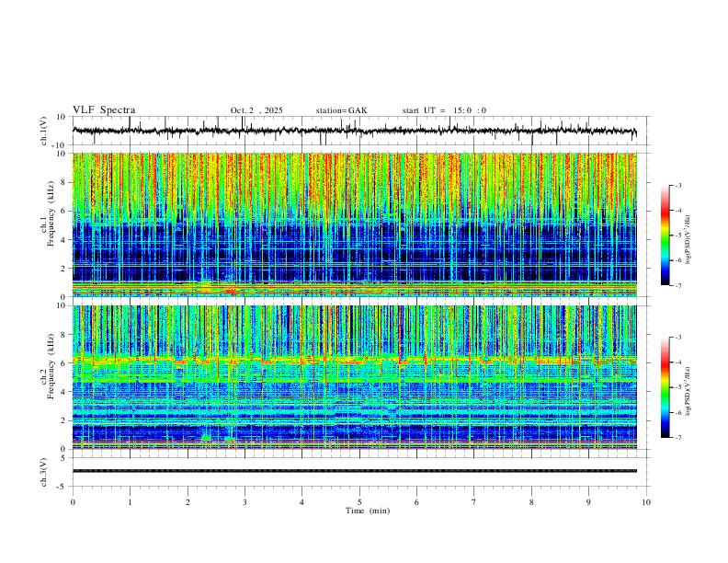Click the "5" tick on ch.3(V) axis
This screenshot has height=563, width=728.
64,457
